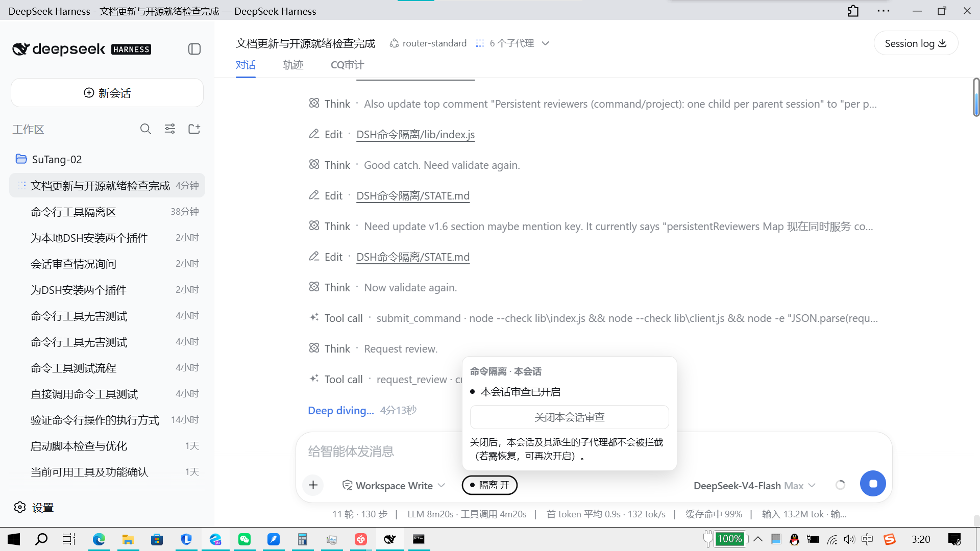Open the Calculator taskbar icon
This screenshot has height=551, width=980.
303,539
